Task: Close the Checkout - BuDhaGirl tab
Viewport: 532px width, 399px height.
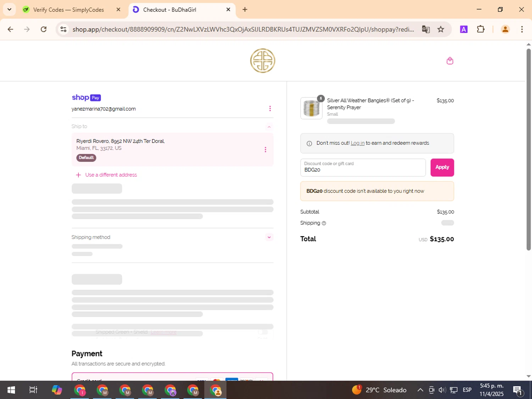Action: [x=228, y=10]
